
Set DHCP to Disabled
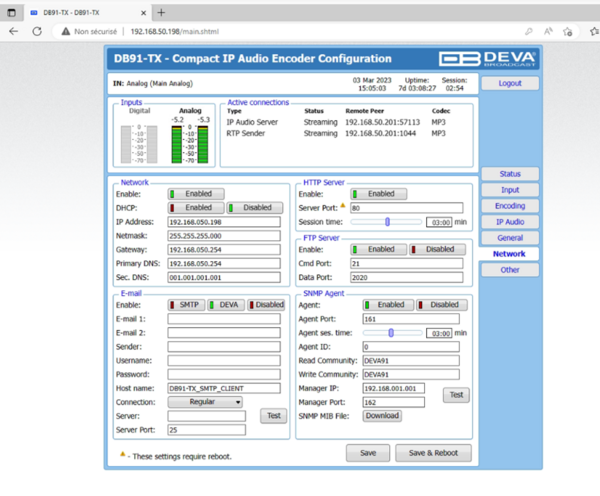point(255,207)
